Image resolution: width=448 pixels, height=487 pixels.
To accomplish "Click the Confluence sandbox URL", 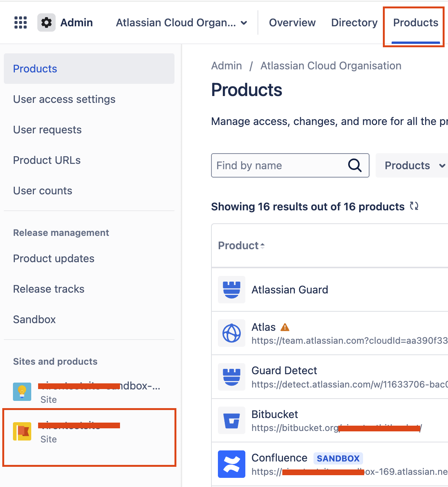I will (x=350, y=471).
